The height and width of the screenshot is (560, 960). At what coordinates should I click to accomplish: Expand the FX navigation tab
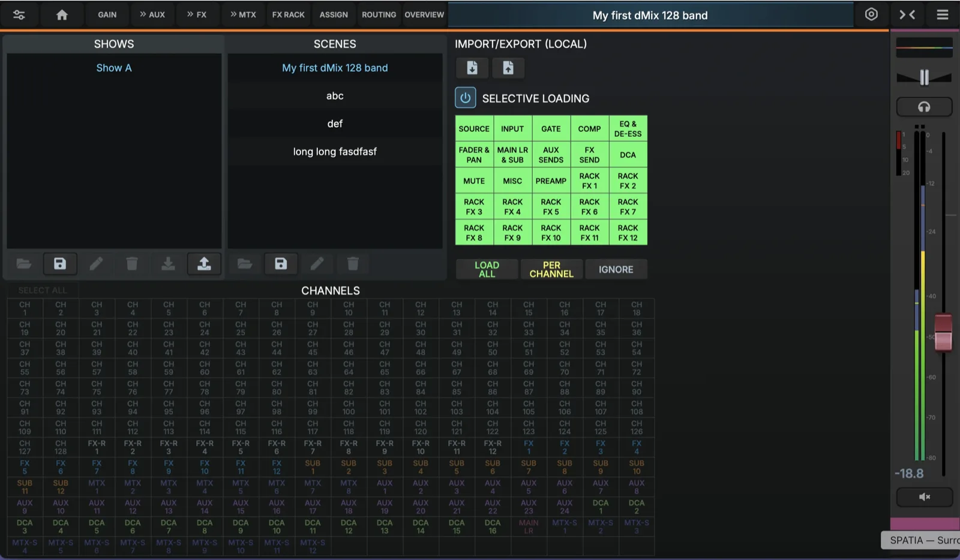point(196,14)
